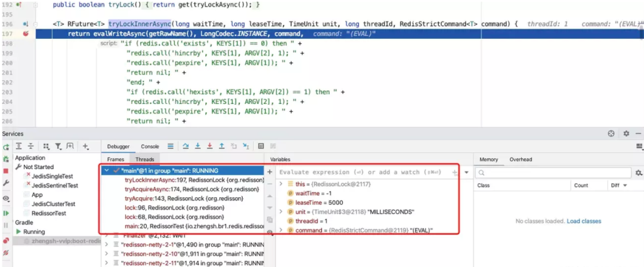This screenshot has height=267, width=644.
Task: Click breakpoint icon on line 197 gutter
Action: tap(26, 33)
